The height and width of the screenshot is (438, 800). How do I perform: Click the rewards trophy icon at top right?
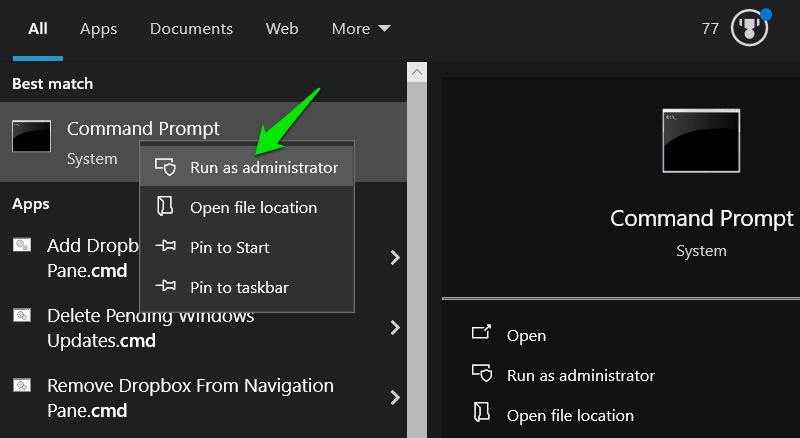(749, 28)
